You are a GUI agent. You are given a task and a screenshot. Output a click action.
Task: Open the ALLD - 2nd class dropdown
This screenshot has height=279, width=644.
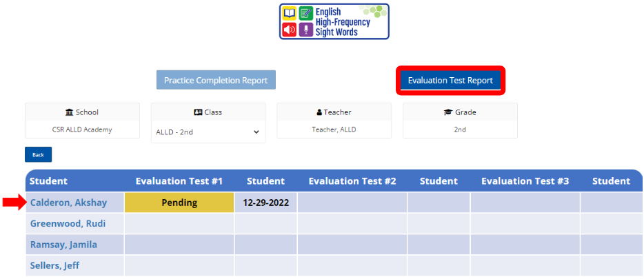click(x=208, y=132)
